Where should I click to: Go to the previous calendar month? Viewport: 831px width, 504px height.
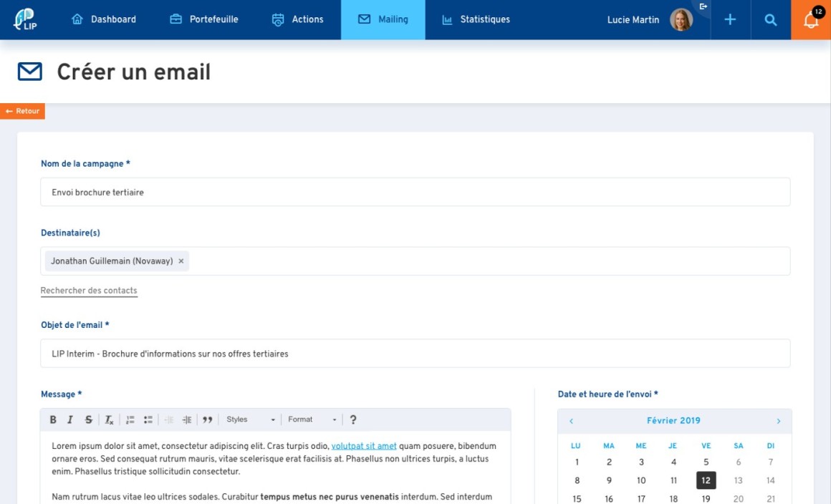572,421
